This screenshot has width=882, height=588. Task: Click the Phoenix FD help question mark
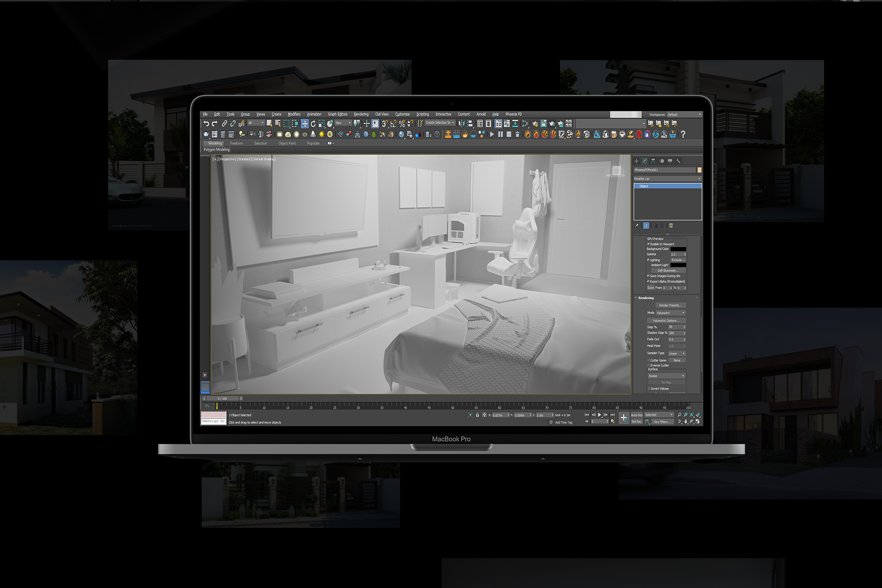[683, 134]
